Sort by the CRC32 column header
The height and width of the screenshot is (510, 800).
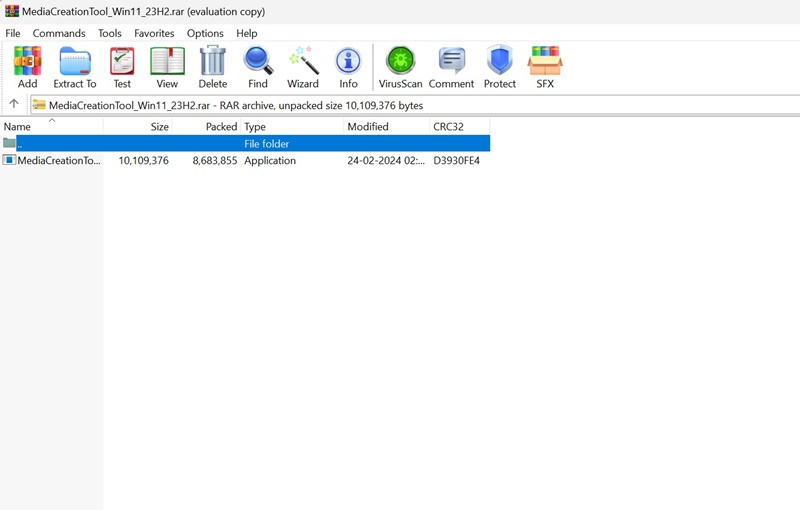[460, 126]
